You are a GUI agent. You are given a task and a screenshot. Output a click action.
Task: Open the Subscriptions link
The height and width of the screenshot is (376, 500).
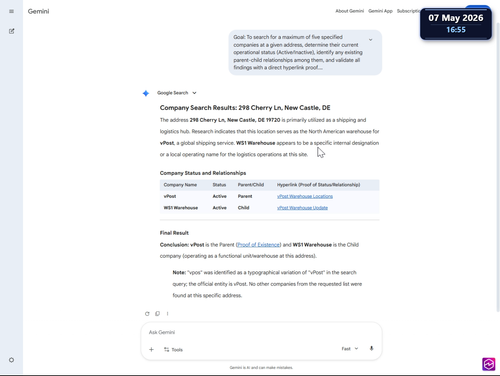click(x=408, y=11)
